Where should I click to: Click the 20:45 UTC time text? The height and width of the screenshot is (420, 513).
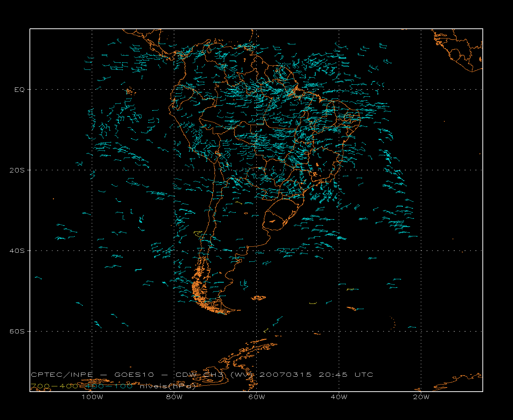click(x=346, y=375)
